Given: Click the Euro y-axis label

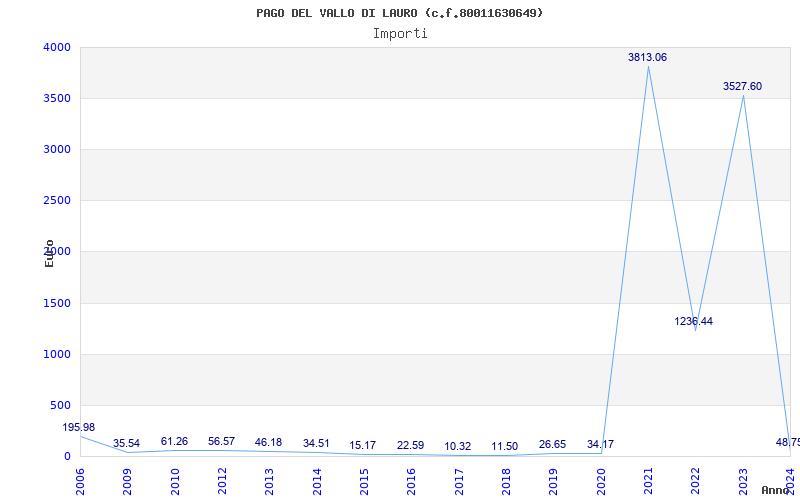Looking at the screenshot, I should click(49, 253).
